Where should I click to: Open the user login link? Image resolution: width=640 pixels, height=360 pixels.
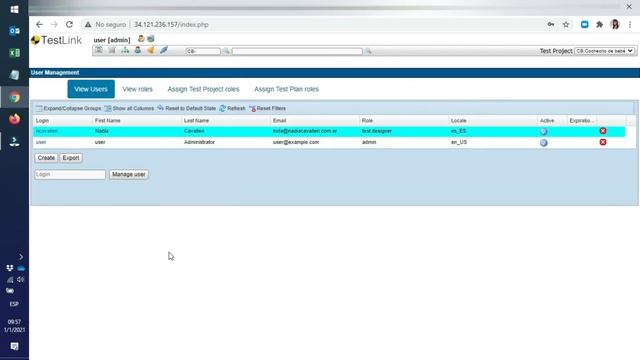41,142
